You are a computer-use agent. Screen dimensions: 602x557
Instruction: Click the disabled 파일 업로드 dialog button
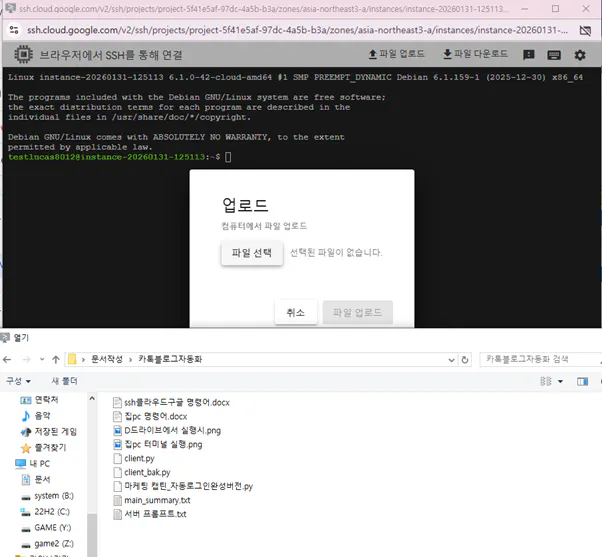357,312
